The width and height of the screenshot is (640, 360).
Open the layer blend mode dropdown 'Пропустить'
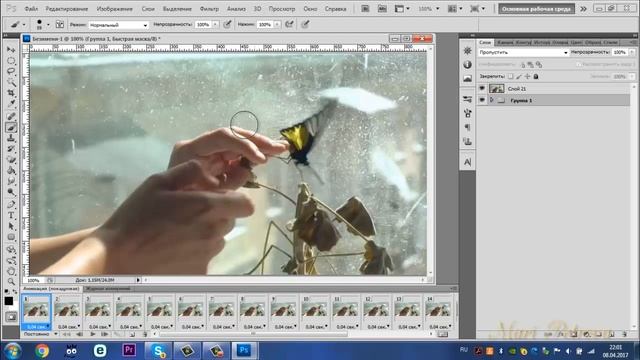[523, 52]
